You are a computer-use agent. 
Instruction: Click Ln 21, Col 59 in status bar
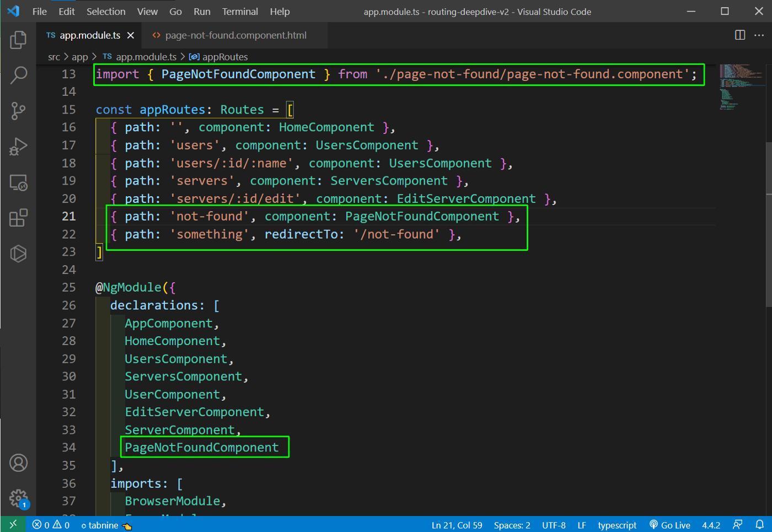coord(457,525)
